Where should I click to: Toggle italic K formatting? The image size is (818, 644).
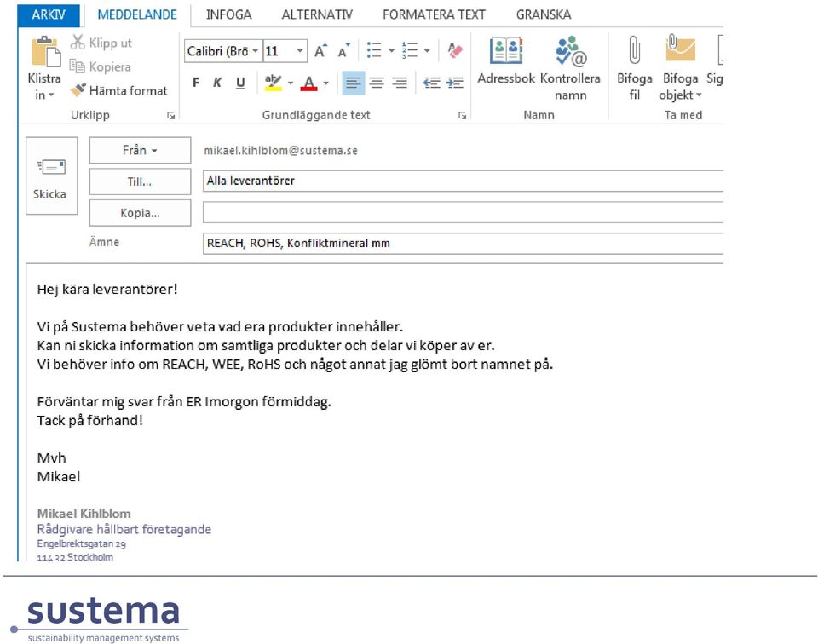[217, 83]
